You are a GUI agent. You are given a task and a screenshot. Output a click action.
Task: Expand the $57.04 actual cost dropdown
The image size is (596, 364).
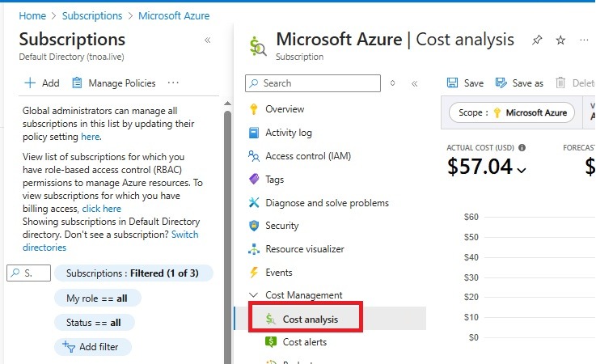[522, 171]
